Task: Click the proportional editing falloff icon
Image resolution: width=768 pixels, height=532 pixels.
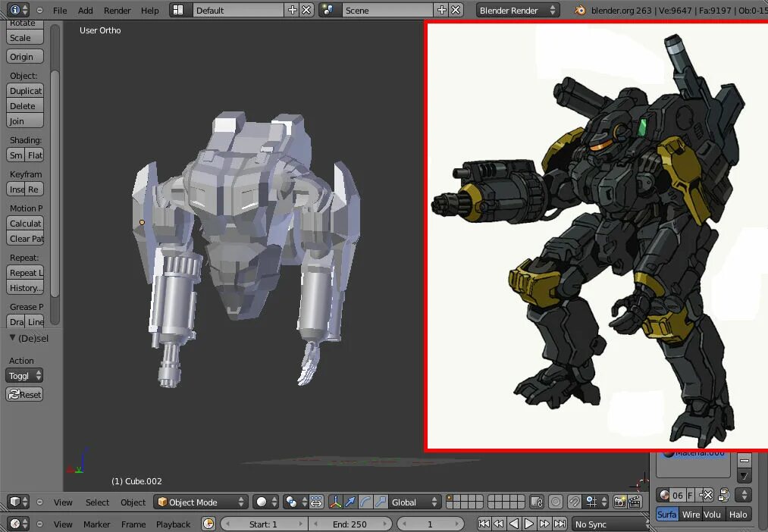Action: 554,501
